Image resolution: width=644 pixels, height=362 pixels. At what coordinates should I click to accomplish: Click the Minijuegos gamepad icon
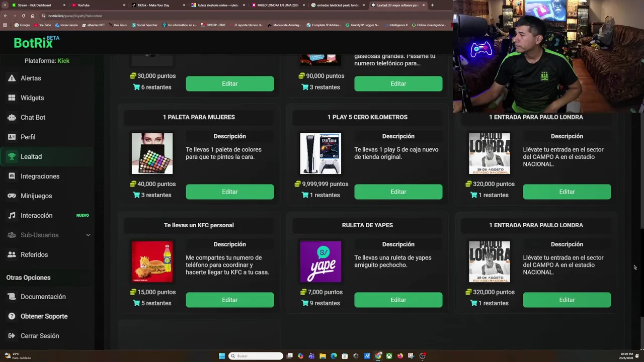[12, 196]
